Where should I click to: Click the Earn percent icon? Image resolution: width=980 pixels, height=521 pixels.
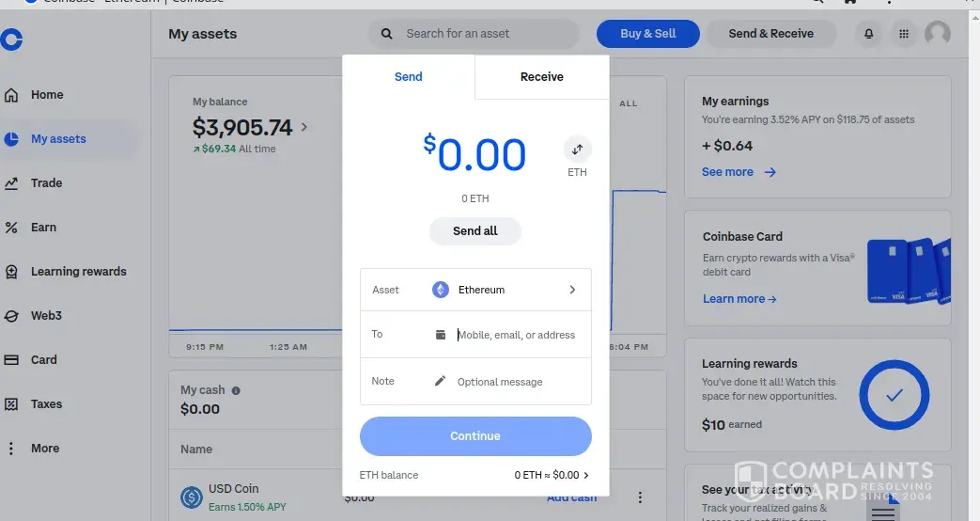click(x=11, y=228)
